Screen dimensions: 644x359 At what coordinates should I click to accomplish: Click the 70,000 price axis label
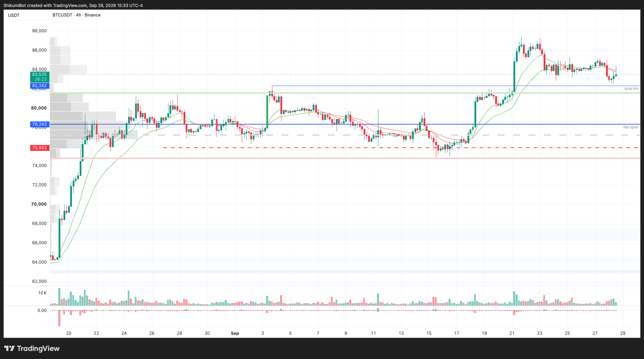click(x=39, y=204)
